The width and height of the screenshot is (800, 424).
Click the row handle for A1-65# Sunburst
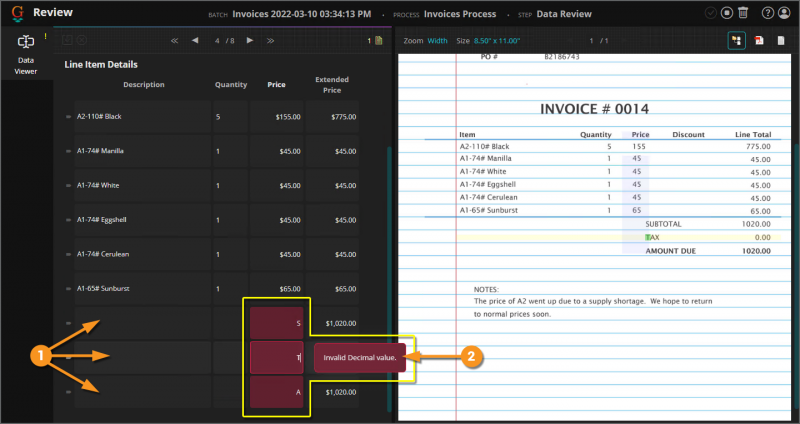pyautogui.click(x=68, y=289)
